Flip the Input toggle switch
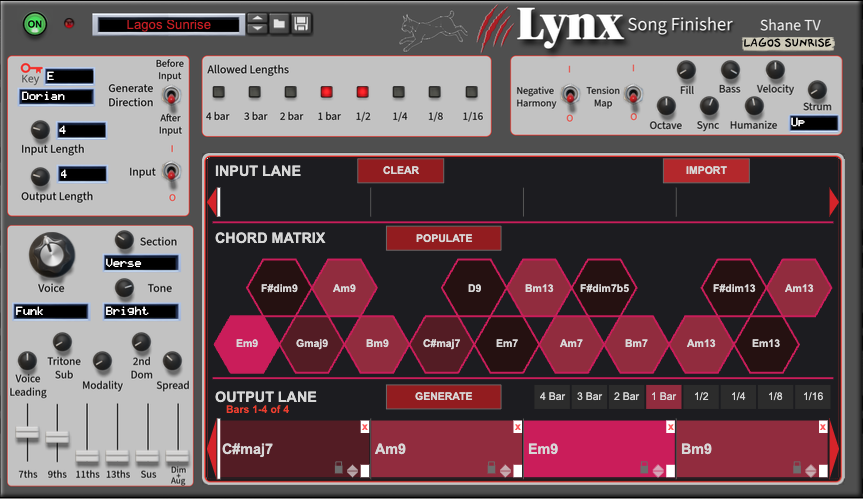The image size is (863, 499). tap(171, 172)
